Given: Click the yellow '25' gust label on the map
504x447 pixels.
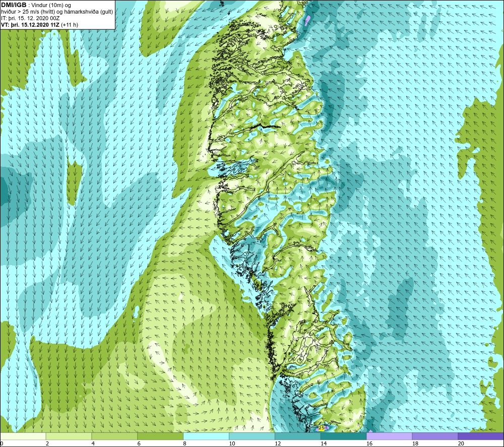Looking at the screenshot, I should tap(322, 428).
